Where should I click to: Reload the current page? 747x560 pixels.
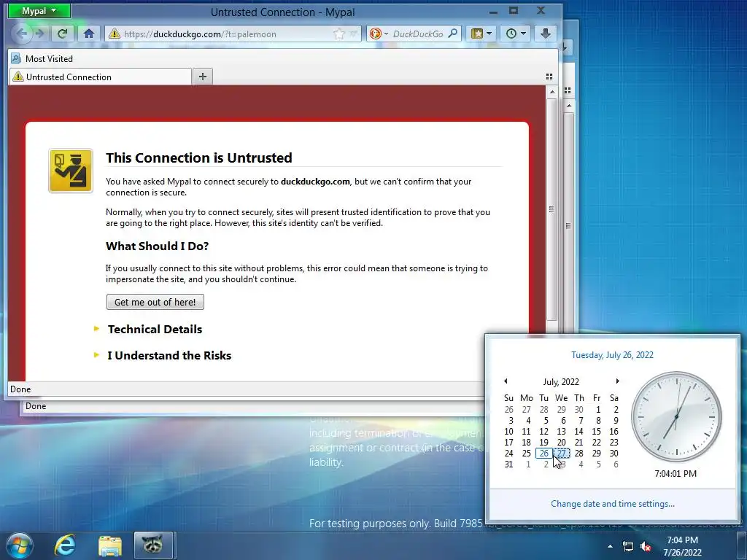pyautogui.click(x=63, y=34)
